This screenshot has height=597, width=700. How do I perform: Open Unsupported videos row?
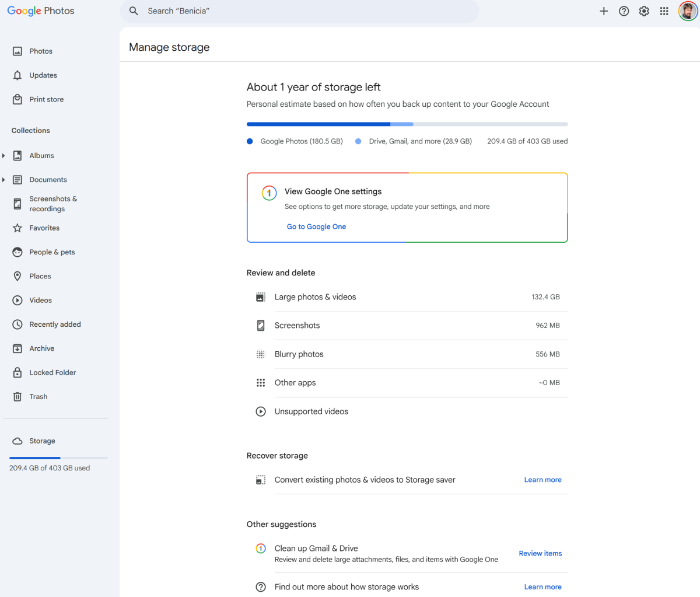[x=407, y=411]
